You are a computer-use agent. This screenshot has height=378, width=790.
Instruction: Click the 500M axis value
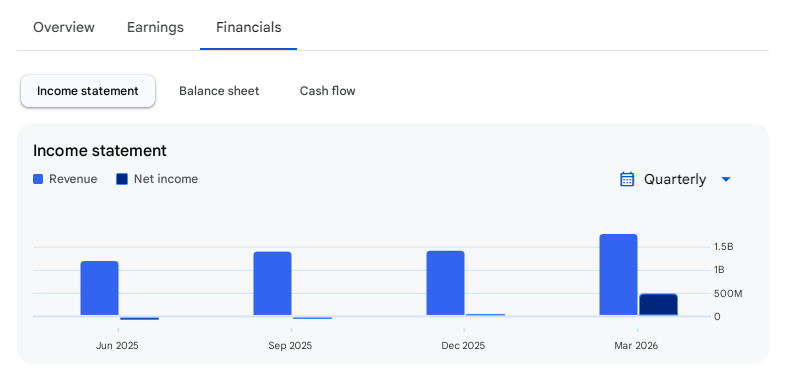[728, 294]
